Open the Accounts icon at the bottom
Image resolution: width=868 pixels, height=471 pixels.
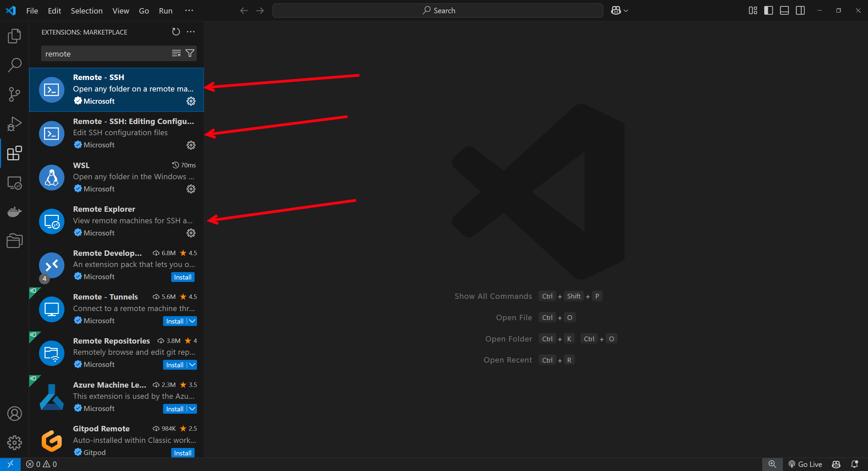tap(14, 413)
